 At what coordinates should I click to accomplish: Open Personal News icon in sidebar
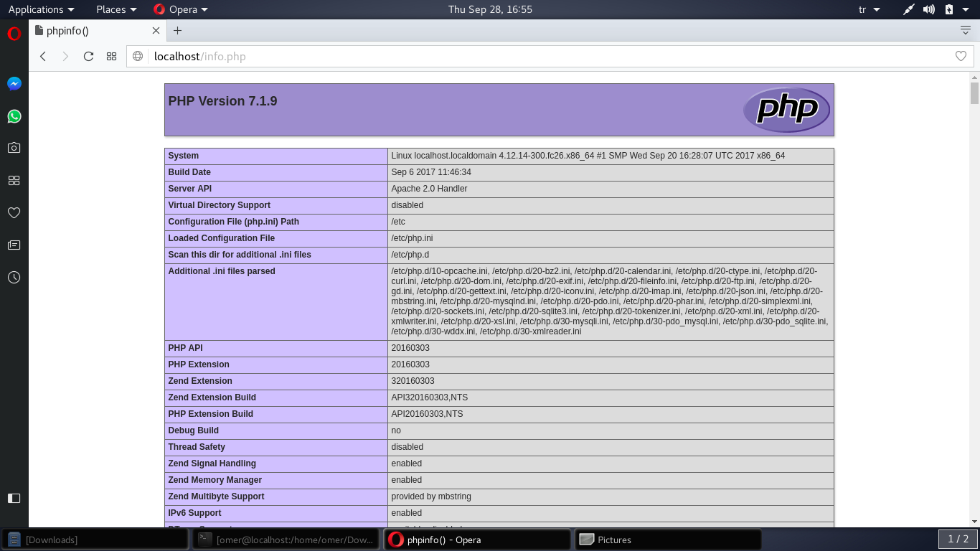(x=14, y=245)
